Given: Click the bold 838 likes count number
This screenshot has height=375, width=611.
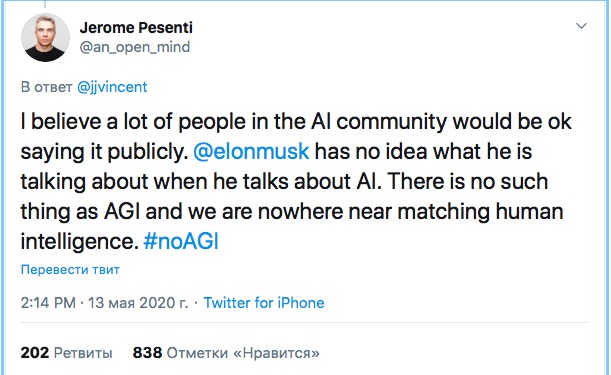Looking at the screenshot, I should (147, 353).
